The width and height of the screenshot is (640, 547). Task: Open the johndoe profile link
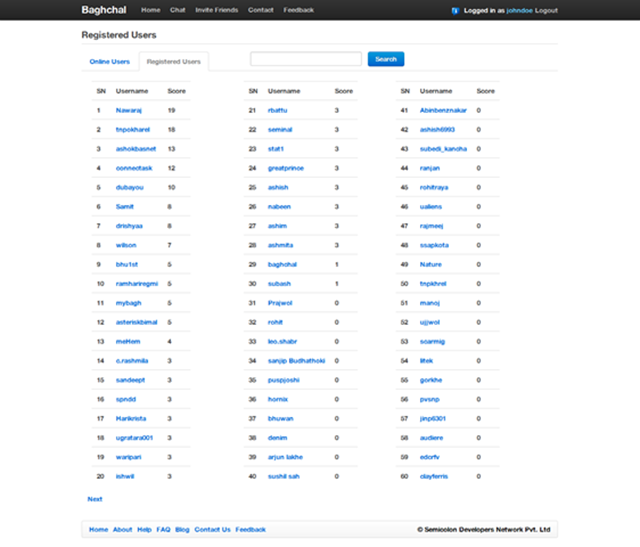click(519, 11)
